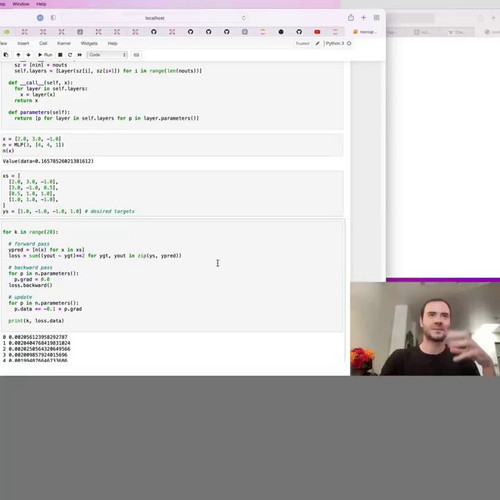Click the webcam video thumbnail
The image size is (500, 500).
425,329
